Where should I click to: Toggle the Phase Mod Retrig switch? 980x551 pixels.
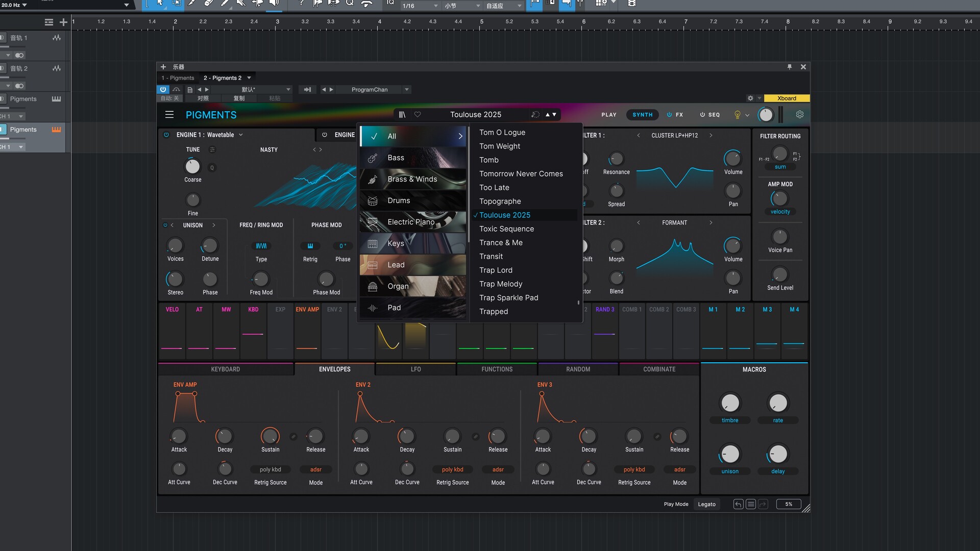pos(310,246)
